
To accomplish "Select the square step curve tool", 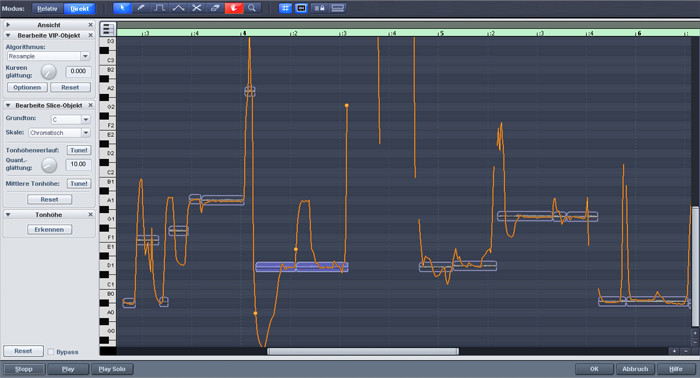I will [159, 8].
